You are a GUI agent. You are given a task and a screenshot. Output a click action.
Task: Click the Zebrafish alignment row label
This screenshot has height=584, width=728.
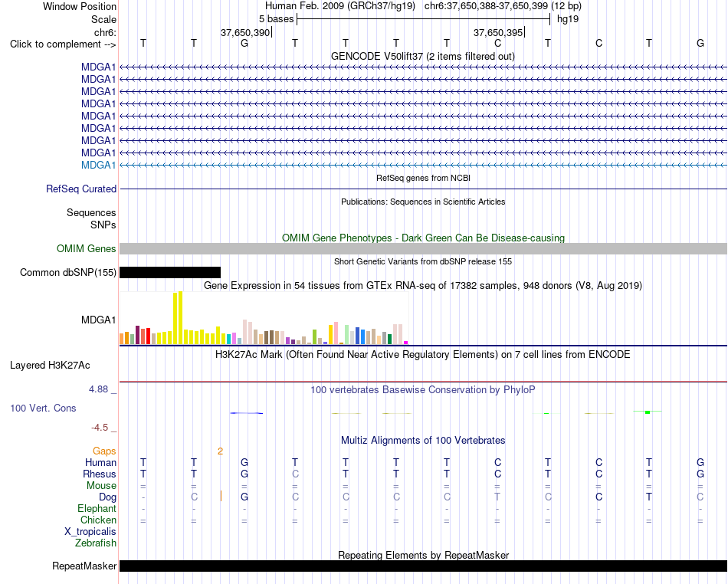pos(96,543)
